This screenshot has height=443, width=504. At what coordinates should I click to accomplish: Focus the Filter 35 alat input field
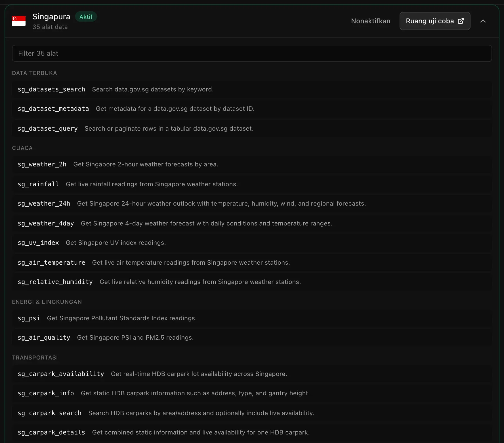click(x=252, y=53)
